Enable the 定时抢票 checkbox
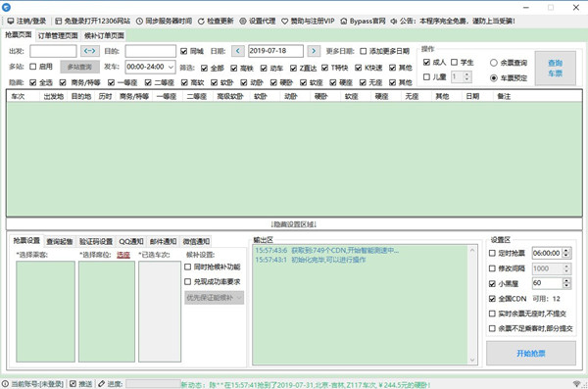 tap(492, 253)
